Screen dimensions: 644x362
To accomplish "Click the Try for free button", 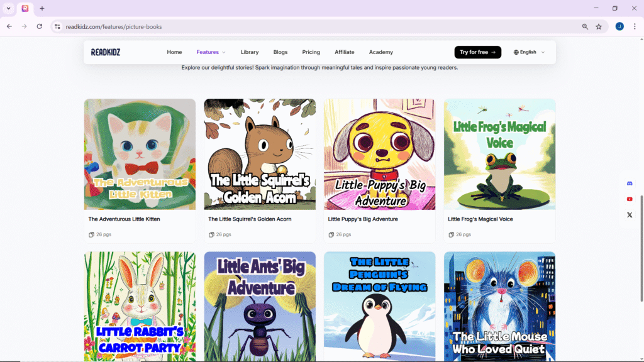I will tap(478, 52).
